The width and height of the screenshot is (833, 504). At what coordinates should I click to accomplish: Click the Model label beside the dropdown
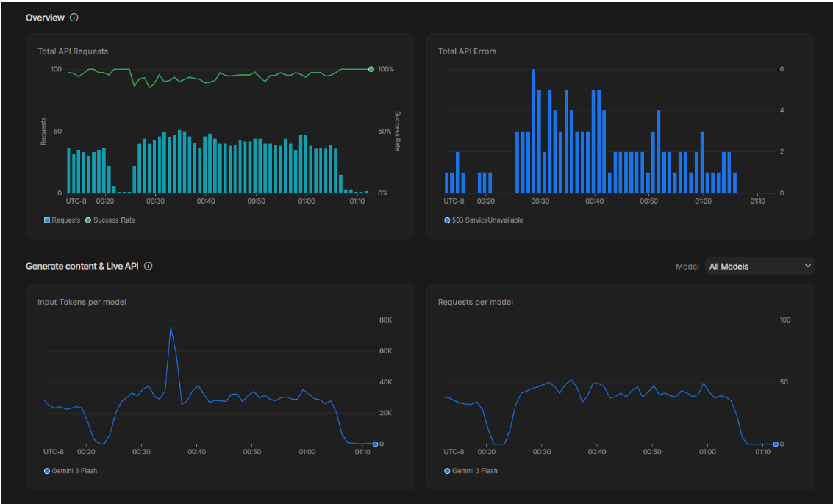coord(687,267)
